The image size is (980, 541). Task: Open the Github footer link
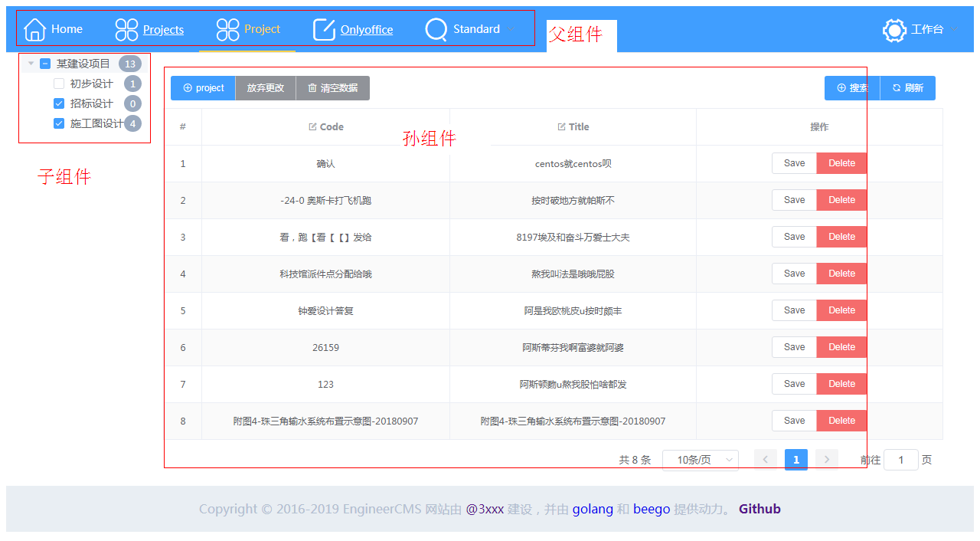tap(759, 509)
